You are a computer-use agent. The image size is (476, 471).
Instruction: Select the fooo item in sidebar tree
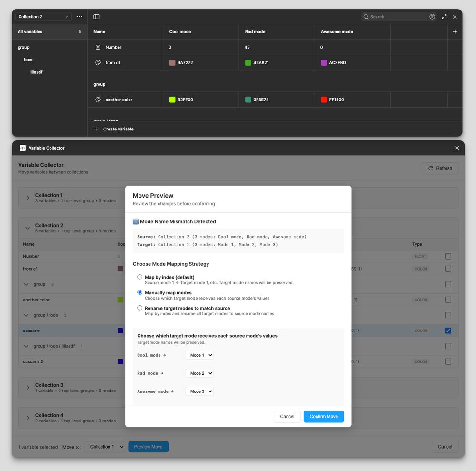pyautogui.click(x=28, y=60)
